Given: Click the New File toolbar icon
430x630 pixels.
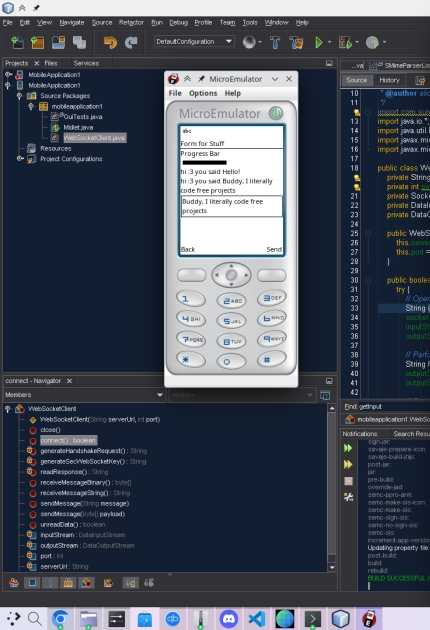Looking at the screenshot, I should click(17, 42).
